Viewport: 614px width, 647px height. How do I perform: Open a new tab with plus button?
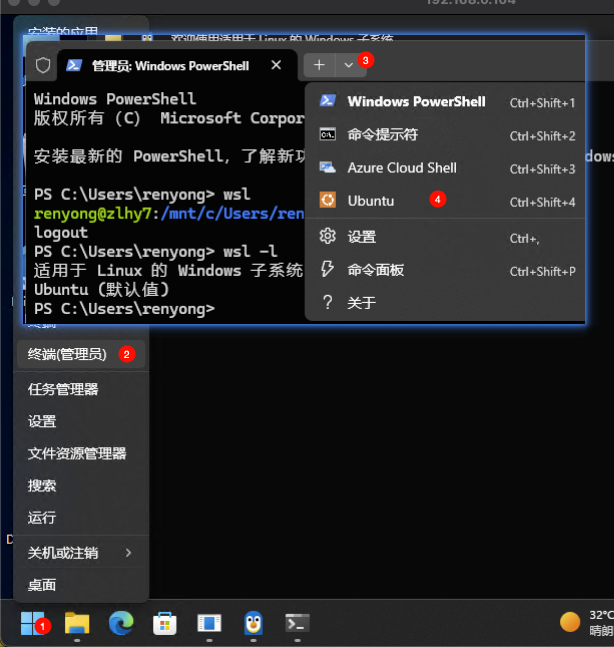pyautogui.click(x=319, y=65)
